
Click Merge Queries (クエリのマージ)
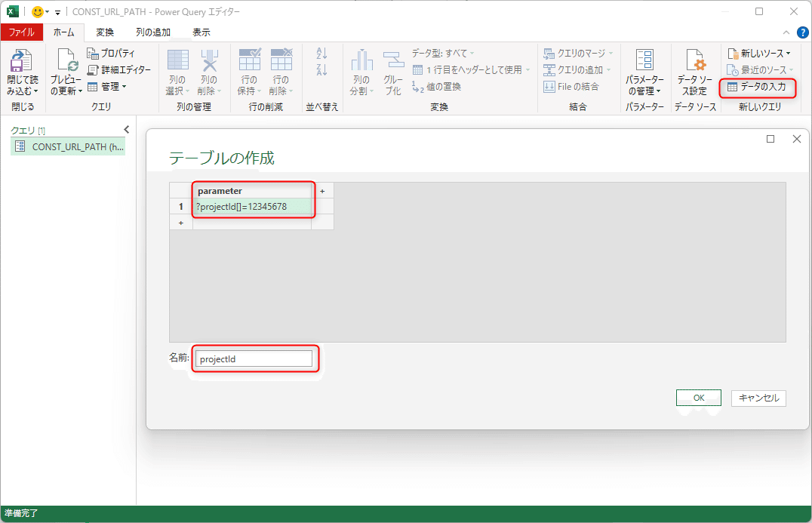578,54
